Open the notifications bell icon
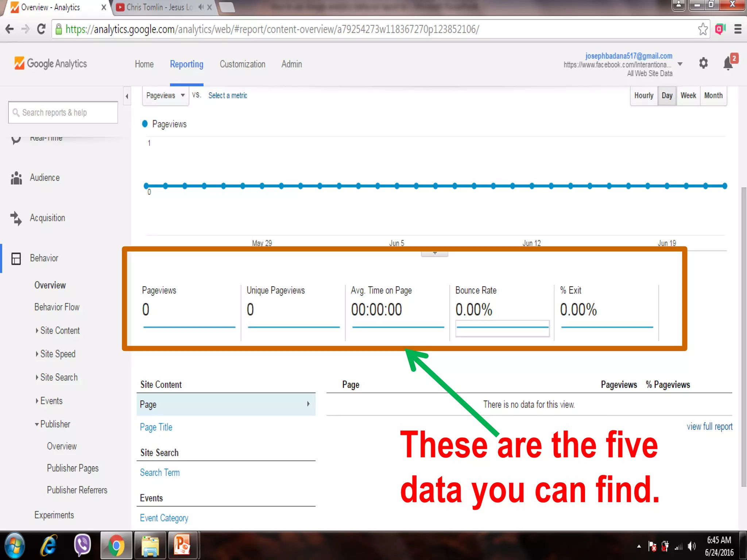The width and height of the screenshot is (747, 560). (728, 63)
